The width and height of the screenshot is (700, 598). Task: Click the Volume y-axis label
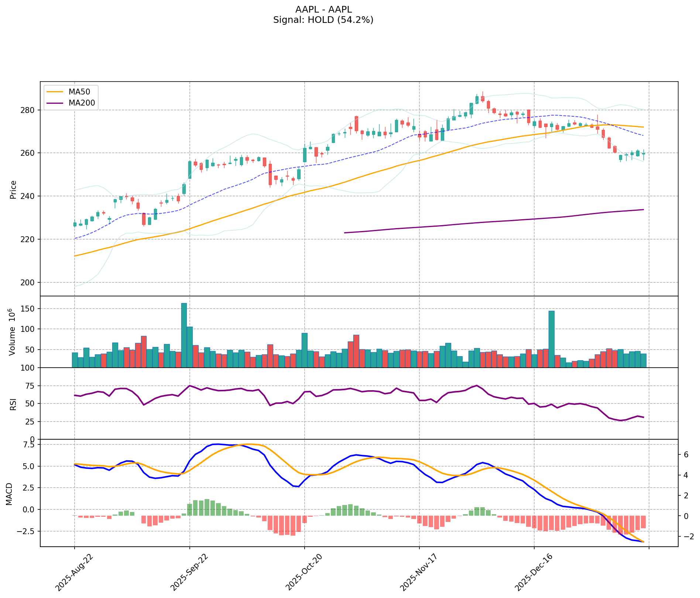12,332
